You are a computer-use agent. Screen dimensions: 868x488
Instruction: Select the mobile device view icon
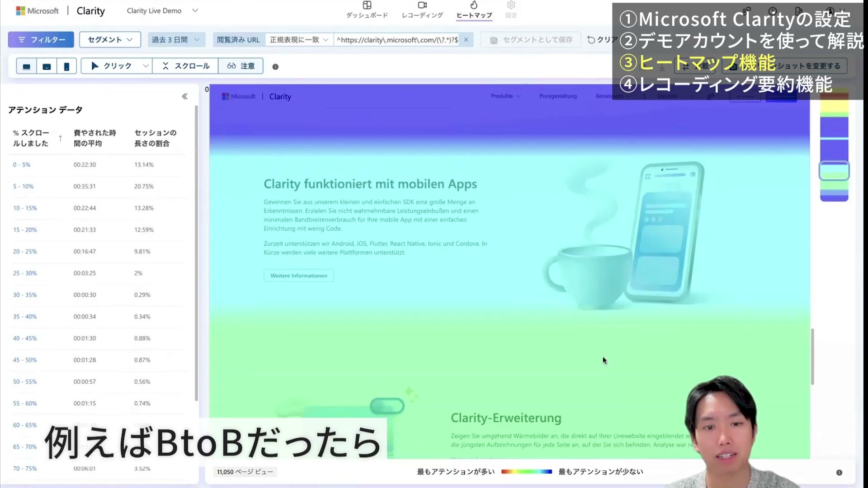pos(66,66)
